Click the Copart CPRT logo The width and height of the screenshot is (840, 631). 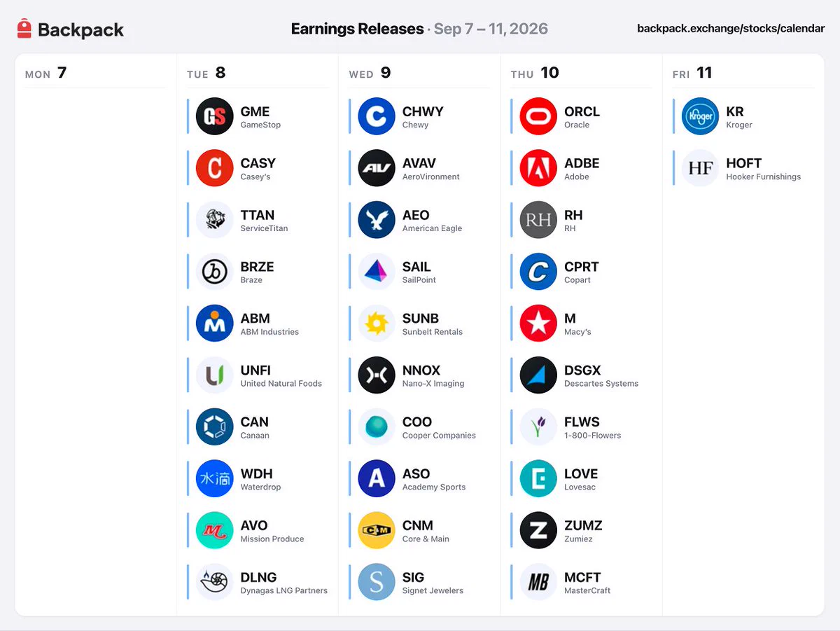tap(538, 272)
